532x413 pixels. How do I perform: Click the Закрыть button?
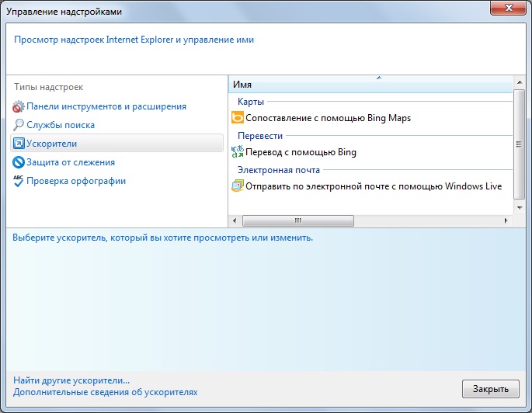tap(491, 389)
